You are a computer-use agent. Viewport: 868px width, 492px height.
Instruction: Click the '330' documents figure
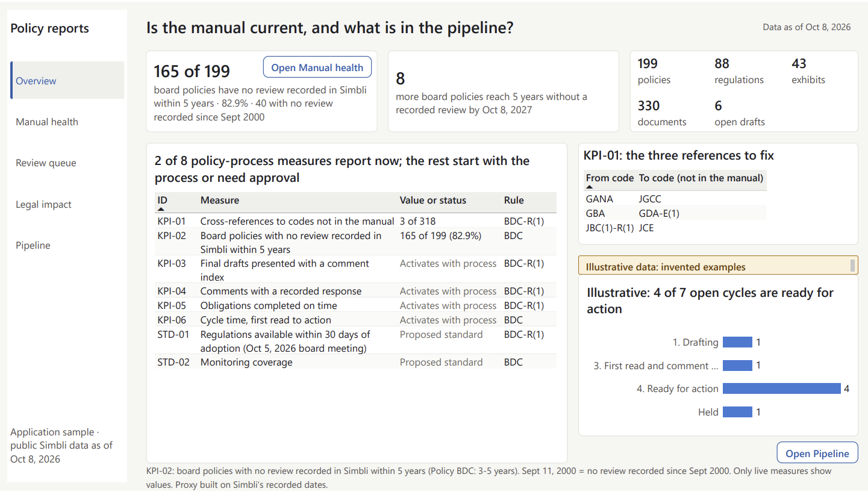coord(649,105)
